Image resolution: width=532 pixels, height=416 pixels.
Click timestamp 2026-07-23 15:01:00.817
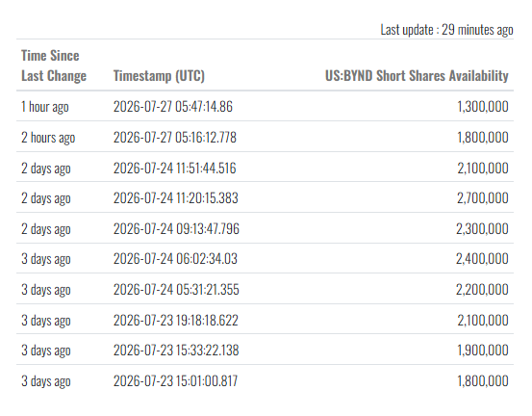point(175,380)
